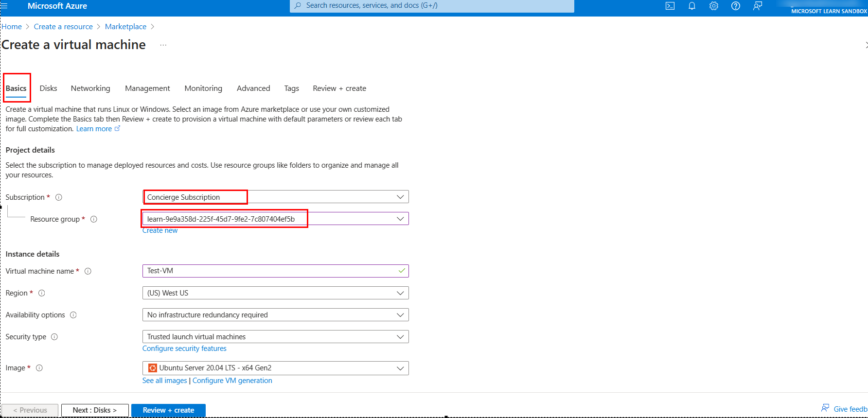868x418 pixels.
Task: Click the Give feedback icon at bottom
Action: [825, 408]
